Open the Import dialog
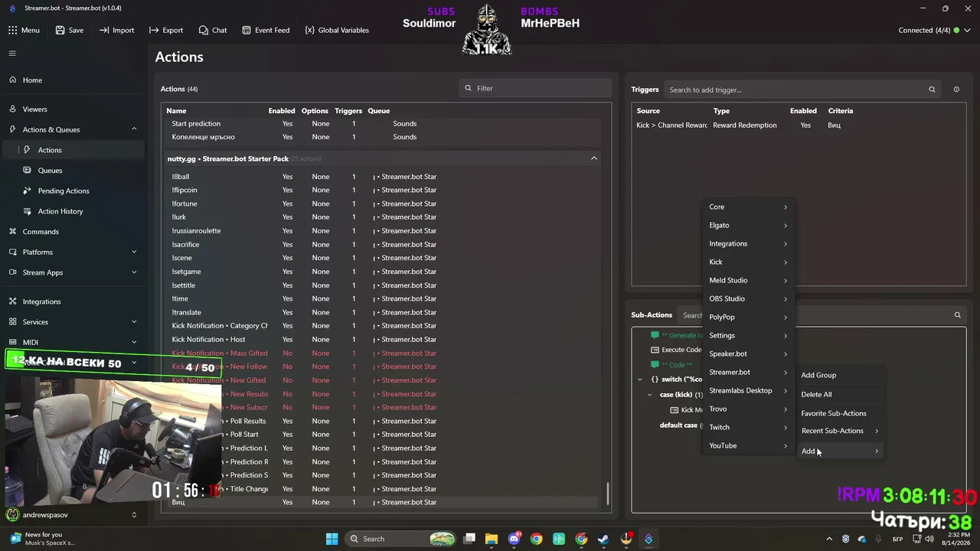The height and width of the screenshot is (551, 980). (116, 30)
